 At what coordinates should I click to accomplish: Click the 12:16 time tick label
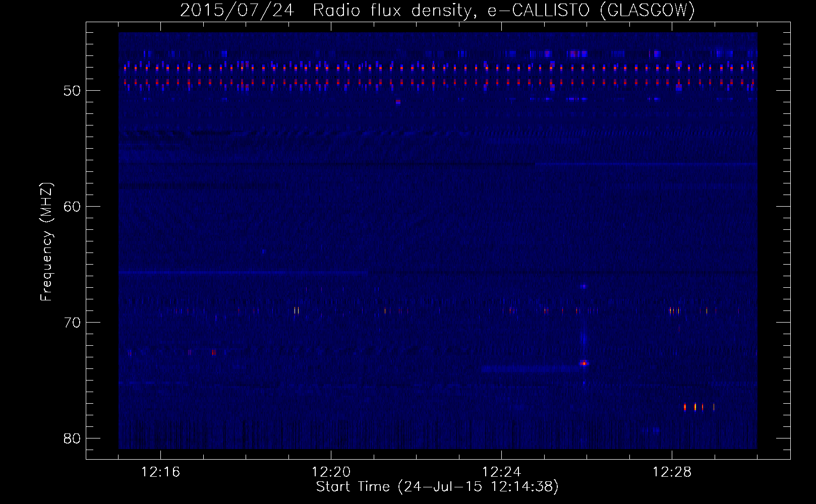[161, 472]
